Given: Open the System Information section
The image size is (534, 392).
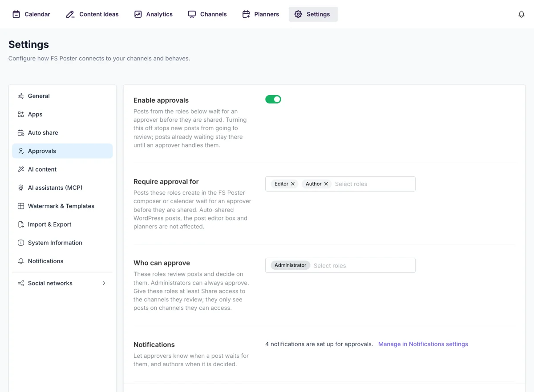Looking at the screenshot, I should tap(62, 243).
